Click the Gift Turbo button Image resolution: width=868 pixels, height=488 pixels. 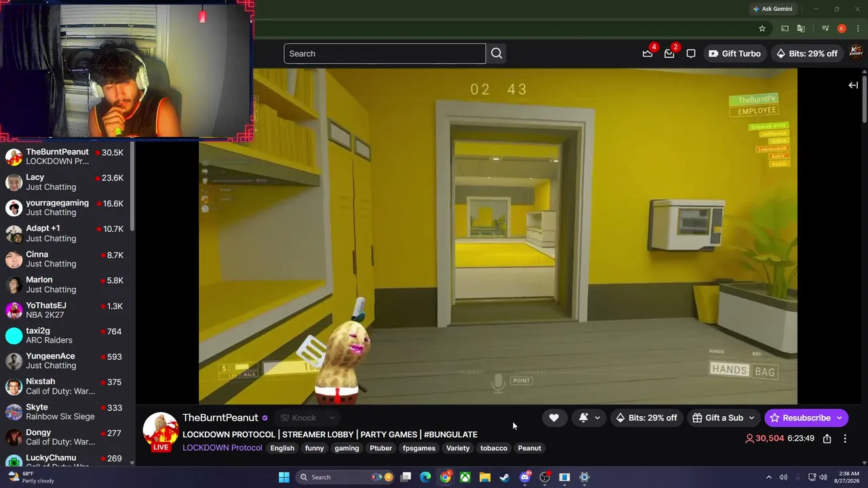[x=734, y=54]
